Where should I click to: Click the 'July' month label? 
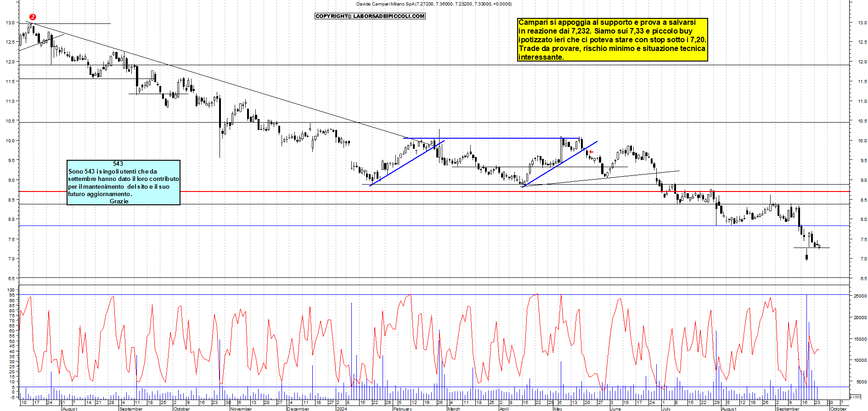(x=666, y=409)
